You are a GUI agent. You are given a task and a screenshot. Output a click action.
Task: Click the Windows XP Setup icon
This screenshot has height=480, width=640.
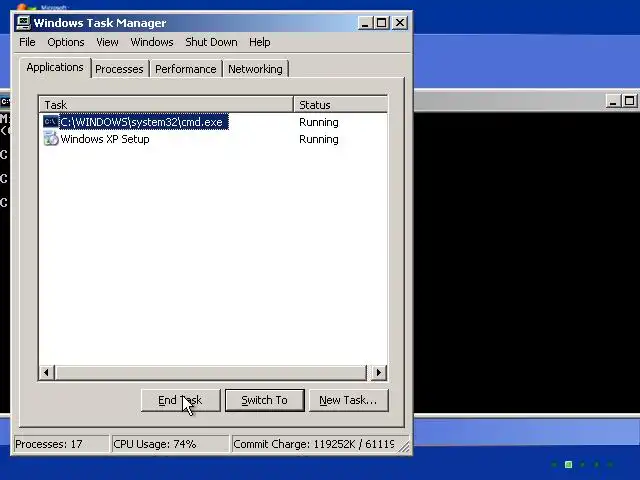coord(51,139)
